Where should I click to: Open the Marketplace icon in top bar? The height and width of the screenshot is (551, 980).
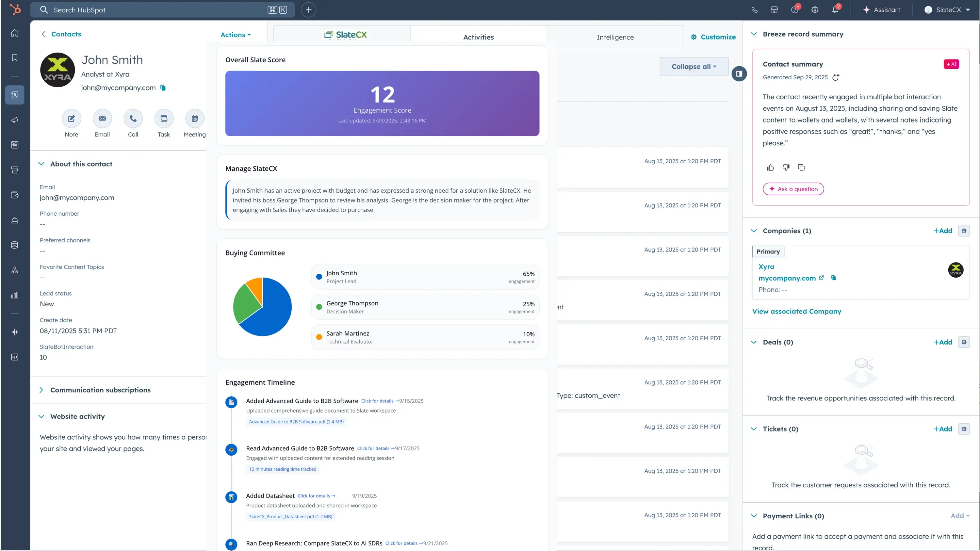click(x=774, y=10)
